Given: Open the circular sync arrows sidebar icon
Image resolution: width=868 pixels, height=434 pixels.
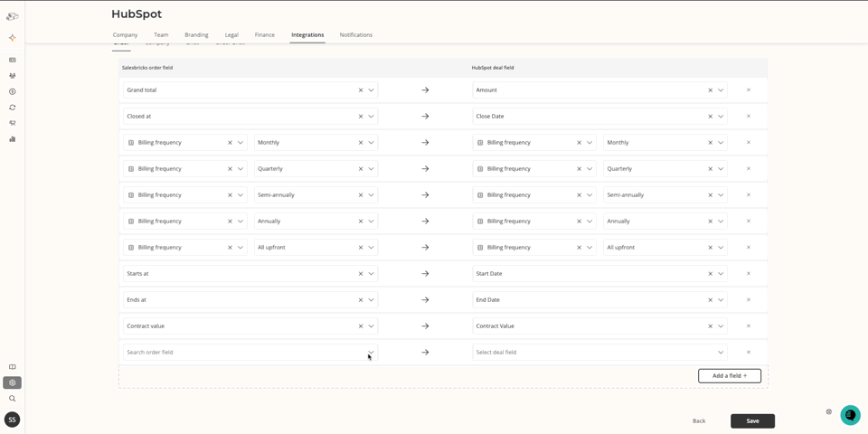Looking at the screenshot, I should pyautogui.click(x=12, y=108).
